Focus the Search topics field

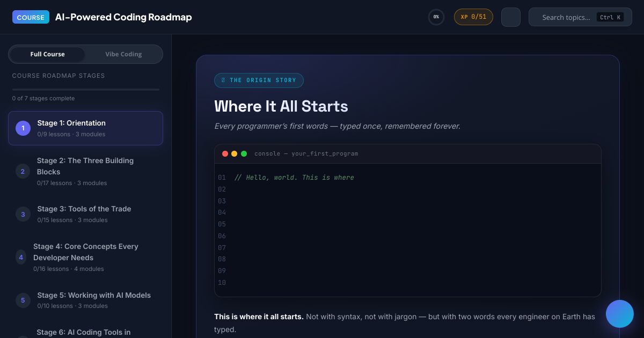pos(580,17)
